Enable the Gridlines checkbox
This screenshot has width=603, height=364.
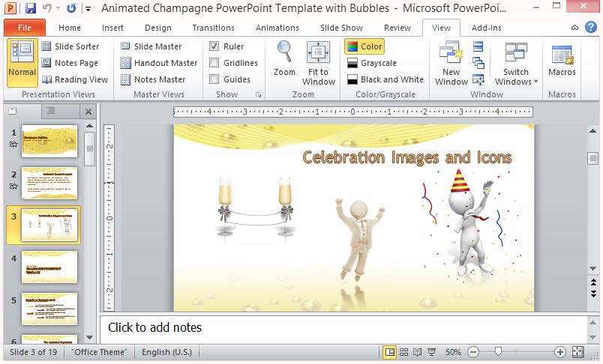pos(214,63)
